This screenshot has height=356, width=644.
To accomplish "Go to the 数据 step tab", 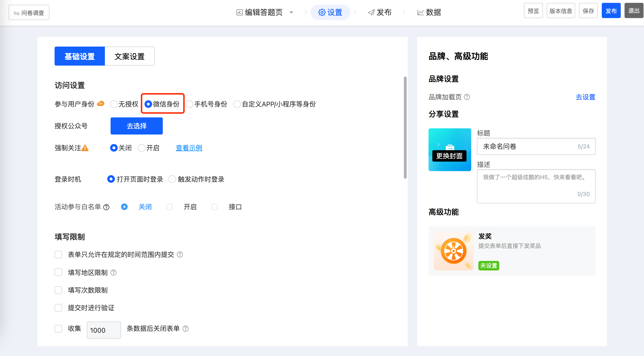I will [429, 12].
